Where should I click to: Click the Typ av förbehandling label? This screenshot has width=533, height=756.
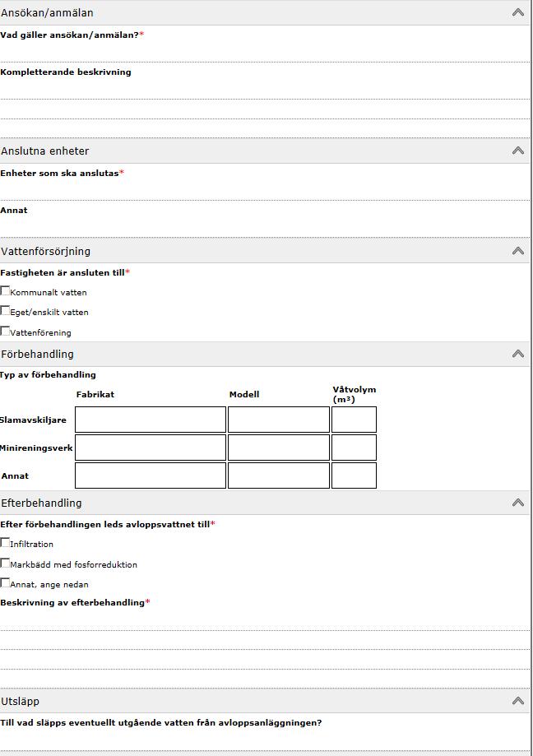[x=49, y=374]
